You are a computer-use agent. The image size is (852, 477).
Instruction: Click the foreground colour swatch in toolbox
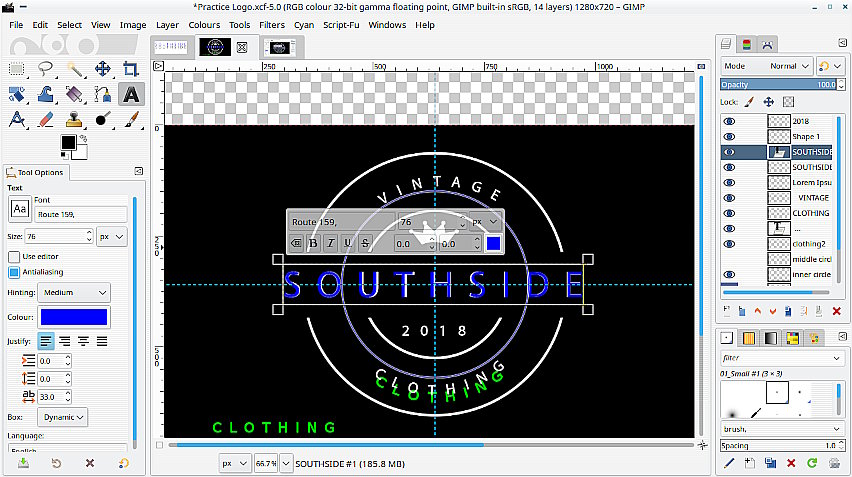pyautogui.click(x=68, y=142)
